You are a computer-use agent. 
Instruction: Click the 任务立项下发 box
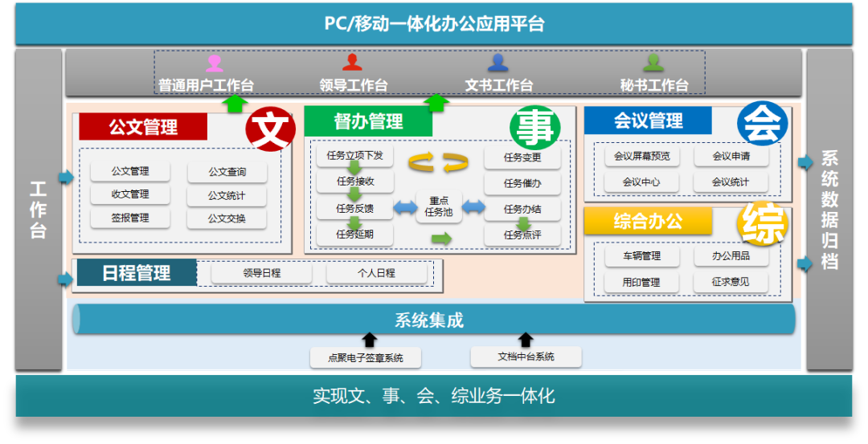(355, 156)
